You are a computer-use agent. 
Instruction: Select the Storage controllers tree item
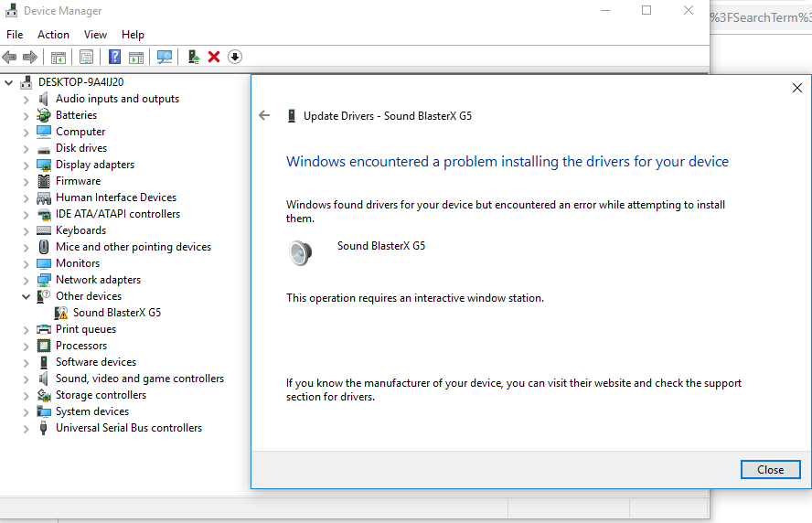[x=101, y=395]
